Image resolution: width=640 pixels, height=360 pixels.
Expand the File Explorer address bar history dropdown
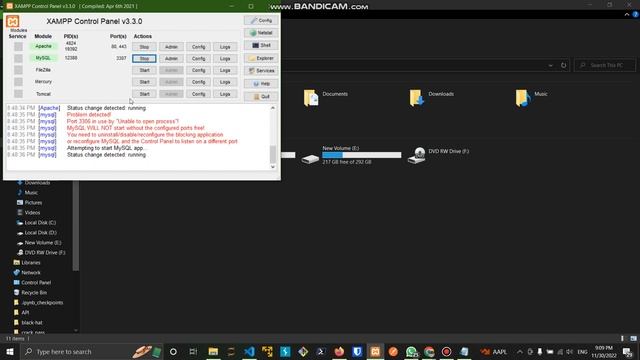click(550, 65)
